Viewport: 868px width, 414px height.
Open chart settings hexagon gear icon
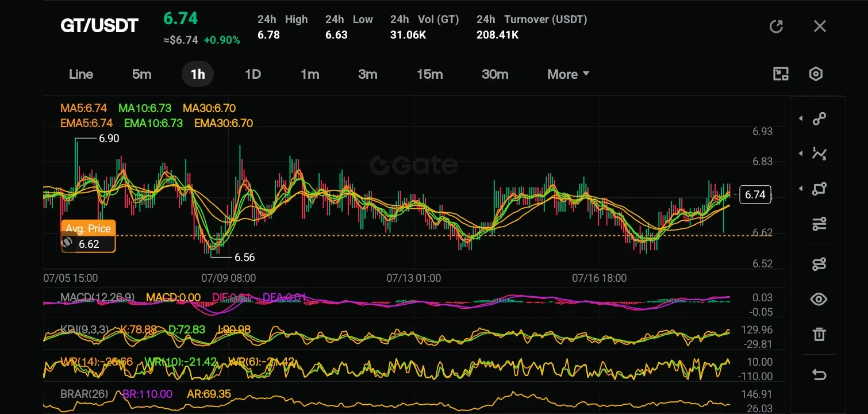tap(816, 74)
